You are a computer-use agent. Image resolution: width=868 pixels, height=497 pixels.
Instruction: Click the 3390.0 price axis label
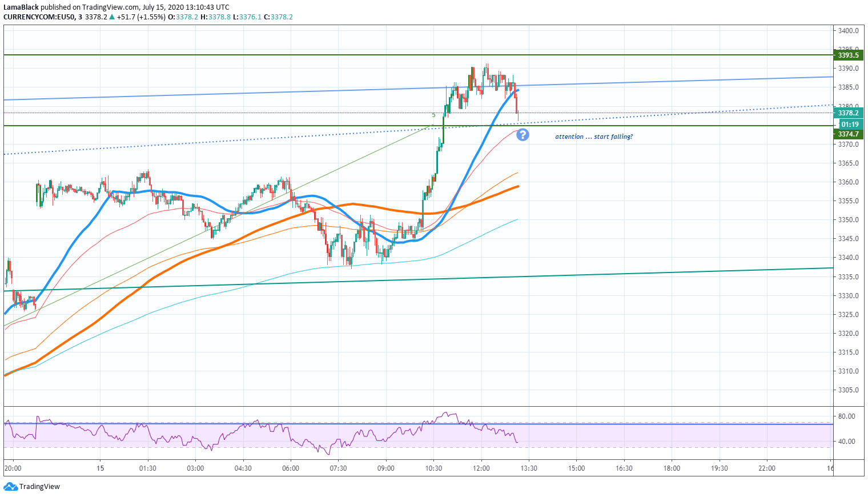coord(849,69)
